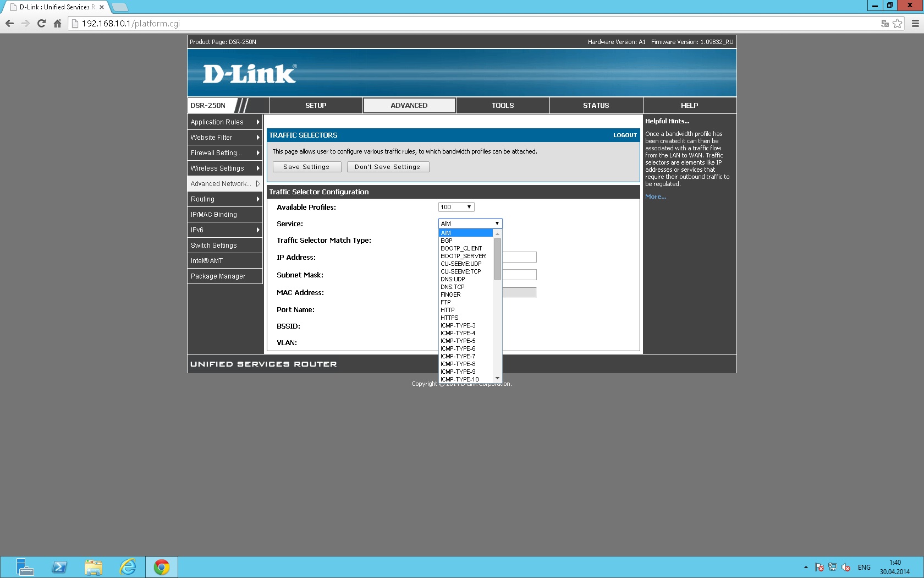Expand the Firewall Settings submenu arrow
This screenshot has height=578, width=924.
pyautogui.click(x=258, y=153)
